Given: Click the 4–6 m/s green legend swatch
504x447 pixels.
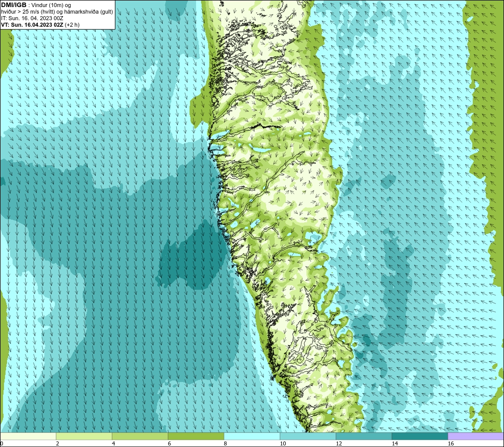Looking at the screenshot, I should click(140, 436).
